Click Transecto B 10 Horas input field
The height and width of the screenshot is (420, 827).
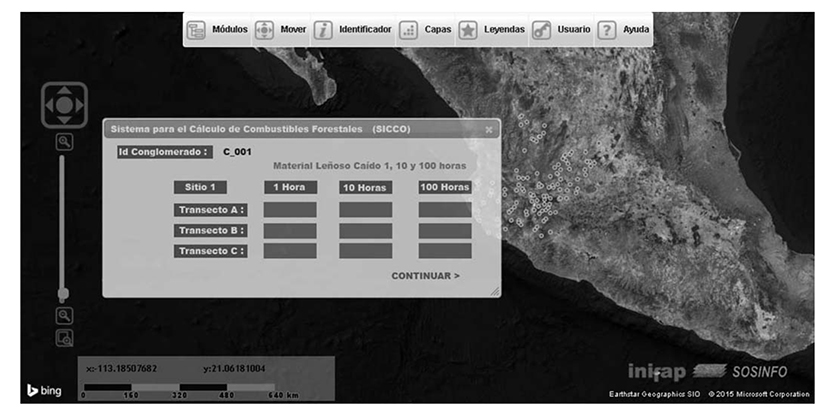coord(365,231)
